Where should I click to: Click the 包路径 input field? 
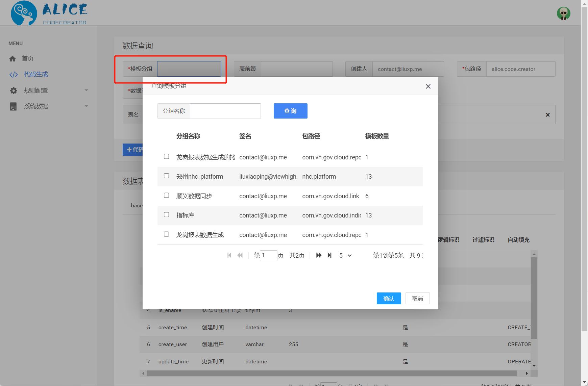[521, 69]
